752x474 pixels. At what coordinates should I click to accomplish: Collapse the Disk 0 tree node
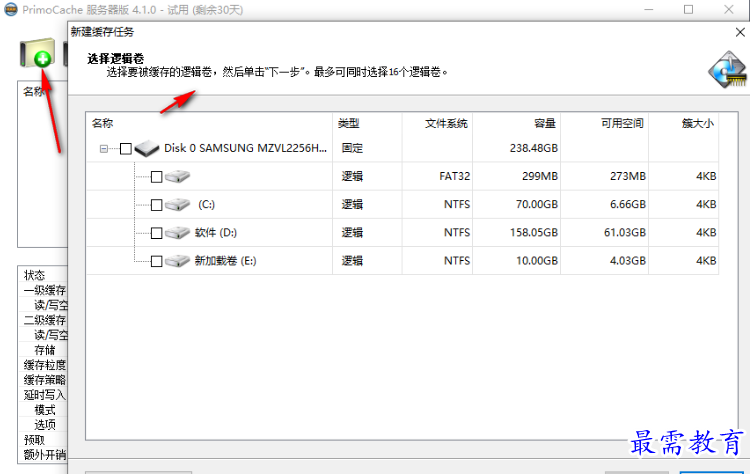pyautogui.click(x=104, y=149)
